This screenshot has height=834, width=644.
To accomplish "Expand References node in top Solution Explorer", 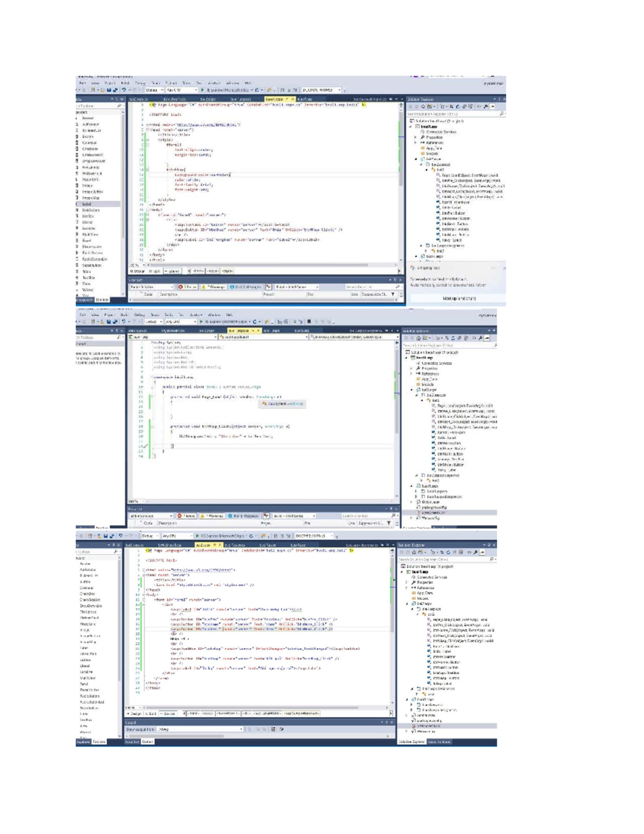I will 415,142.
